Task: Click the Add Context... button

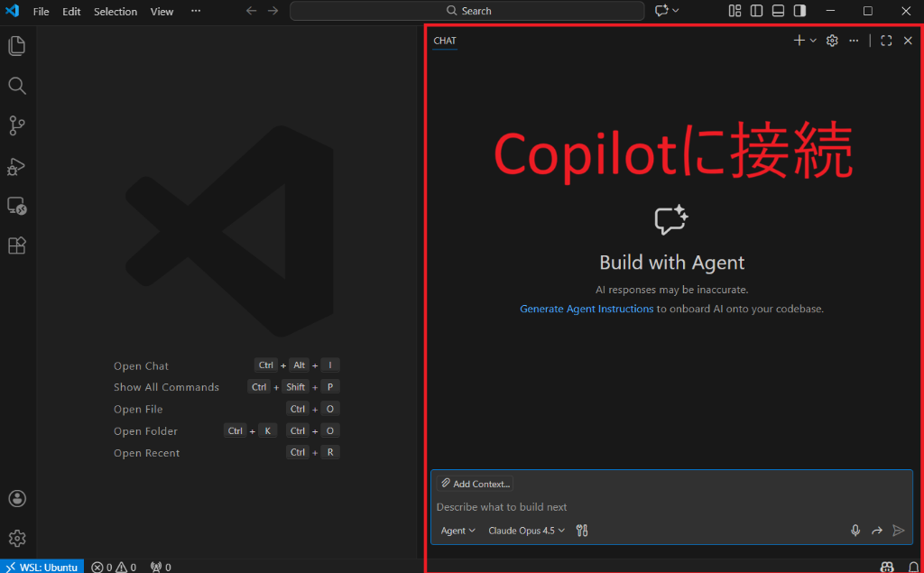Action: pos(475,484)
